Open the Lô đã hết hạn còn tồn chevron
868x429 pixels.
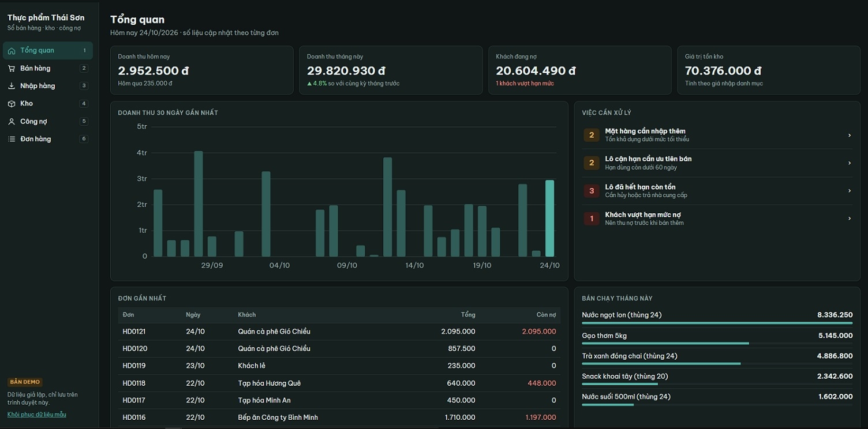850,191
